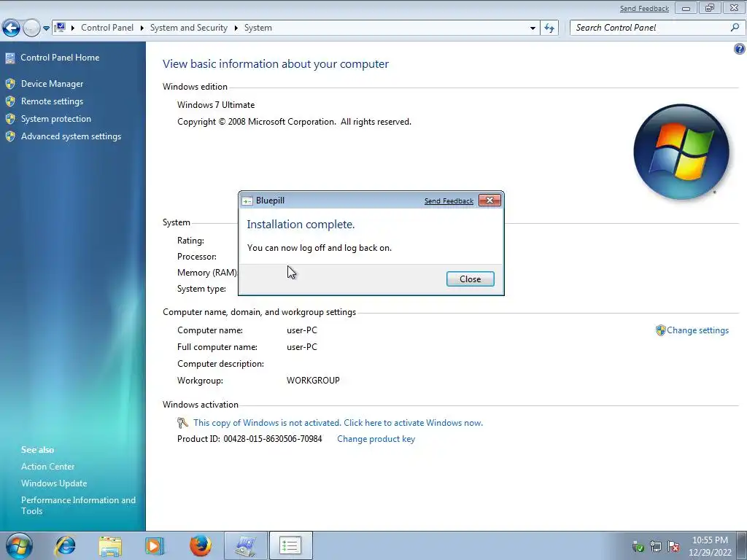Click Change settings for computer name
Screen dimensions: 747x560
pyautogui.click(x=697, y=330)
